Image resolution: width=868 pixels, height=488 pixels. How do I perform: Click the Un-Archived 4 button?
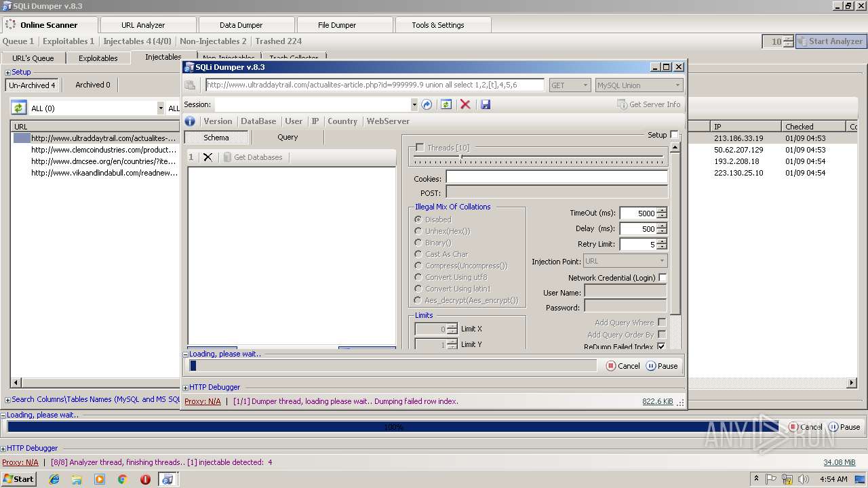click(32, 85)
